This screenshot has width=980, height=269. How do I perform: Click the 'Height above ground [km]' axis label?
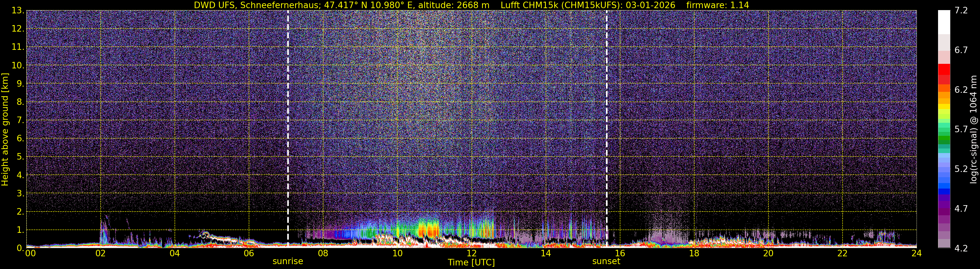tap(5, 129)
